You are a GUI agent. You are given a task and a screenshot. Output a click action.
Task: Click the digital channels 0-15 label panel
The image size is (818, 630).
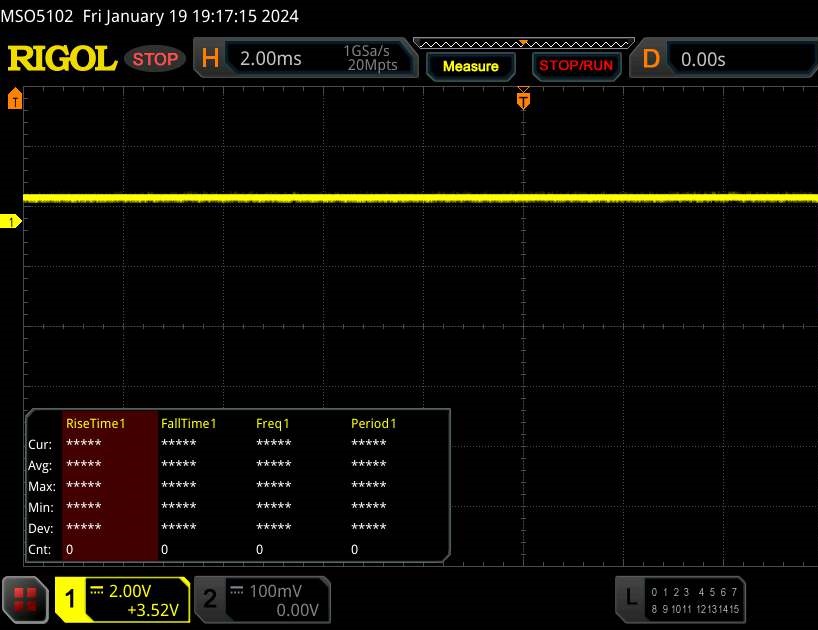click(x=695, y=600)
